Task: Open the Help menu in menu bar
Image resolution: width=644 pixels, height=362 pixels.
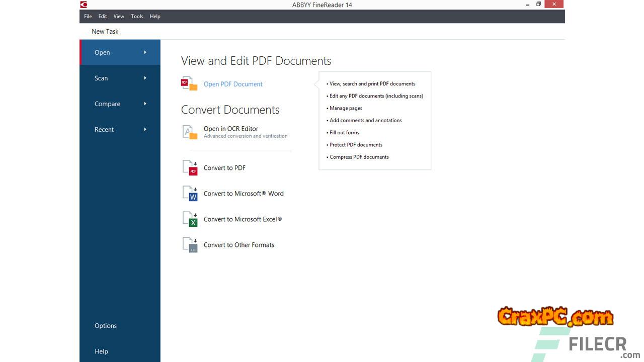Action: click(x=155, y=16)
